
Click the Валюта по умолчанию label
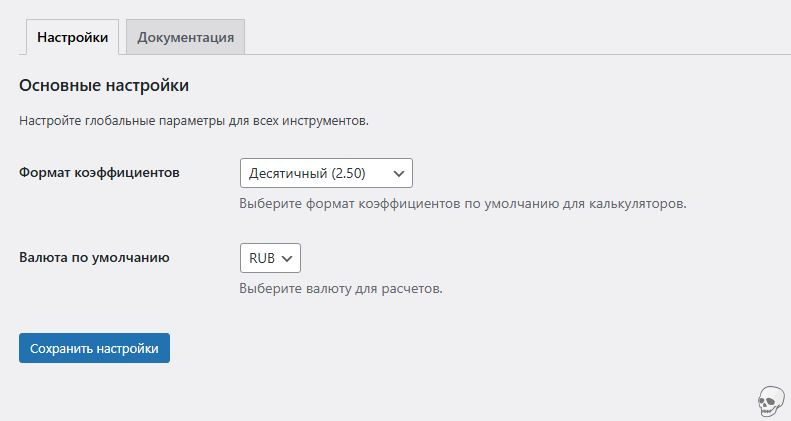pyautogui.click(x=94, y=257)
